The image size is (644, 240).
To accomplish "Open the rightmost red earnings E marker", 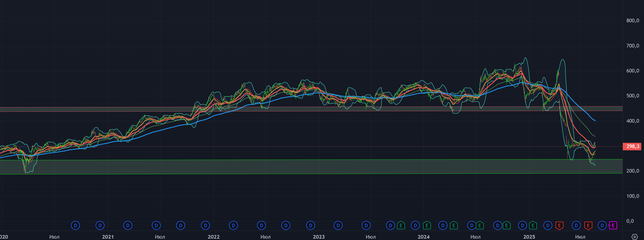I will tap(588, 225).
